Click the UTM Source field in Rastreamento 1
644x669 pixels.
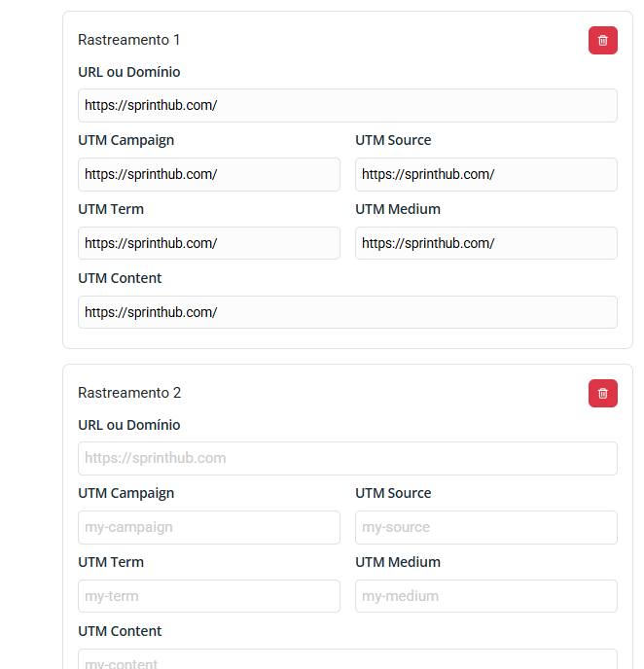tap(486, 175)
